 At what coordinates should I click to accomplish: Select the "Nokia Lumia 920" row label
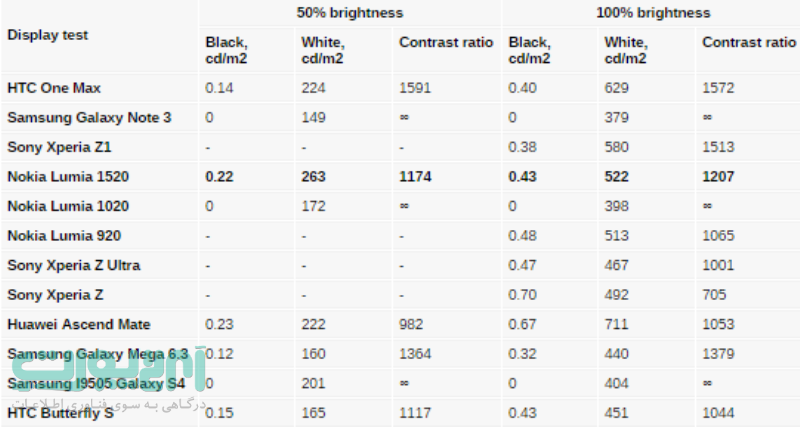[64, 236]
